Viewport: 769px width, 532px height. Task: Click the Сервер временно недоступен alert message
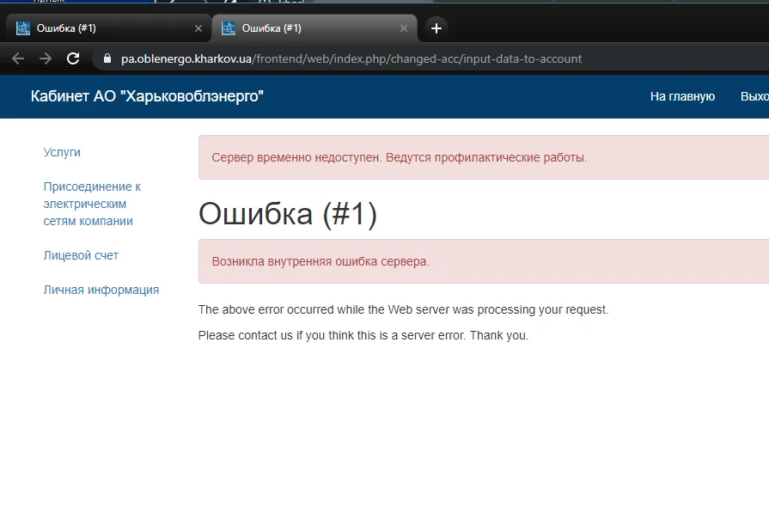click(484, 157)
